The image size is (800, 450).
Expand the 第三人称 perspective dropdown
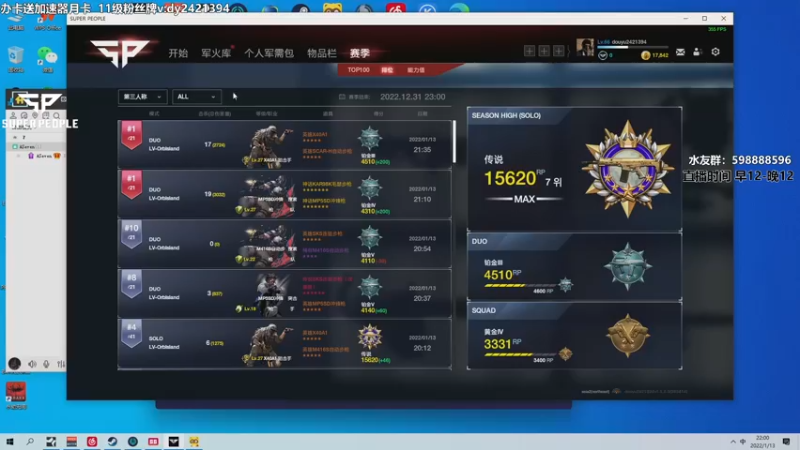[142, 96]
